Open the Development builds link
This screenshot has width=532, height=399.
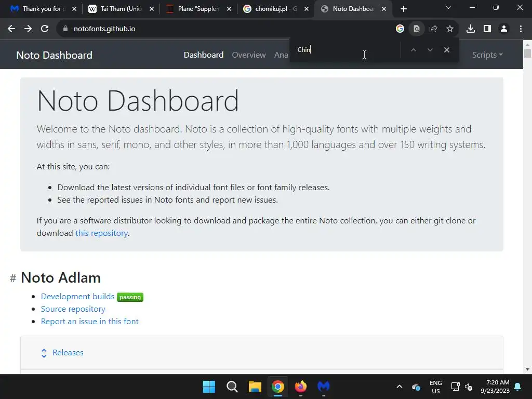tap(77, 297)
